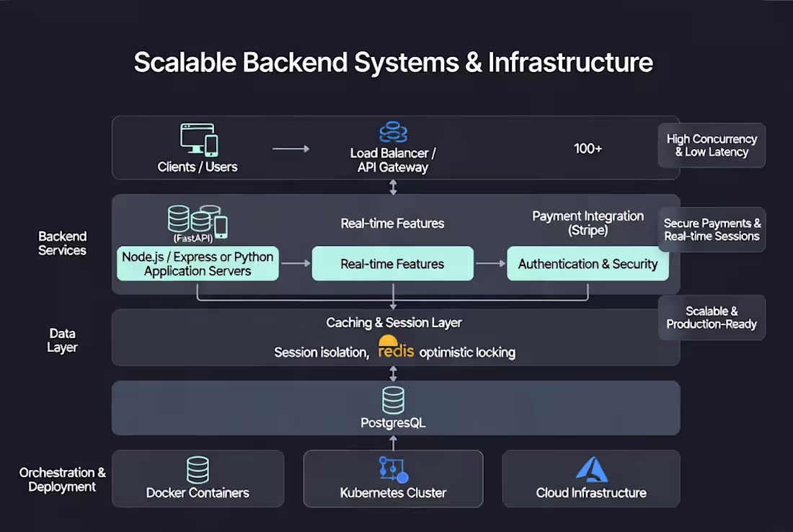Click the Scalable & Production-Ready badge
Viewport: 793px width, 532px height.
click(x=712, y=318)
